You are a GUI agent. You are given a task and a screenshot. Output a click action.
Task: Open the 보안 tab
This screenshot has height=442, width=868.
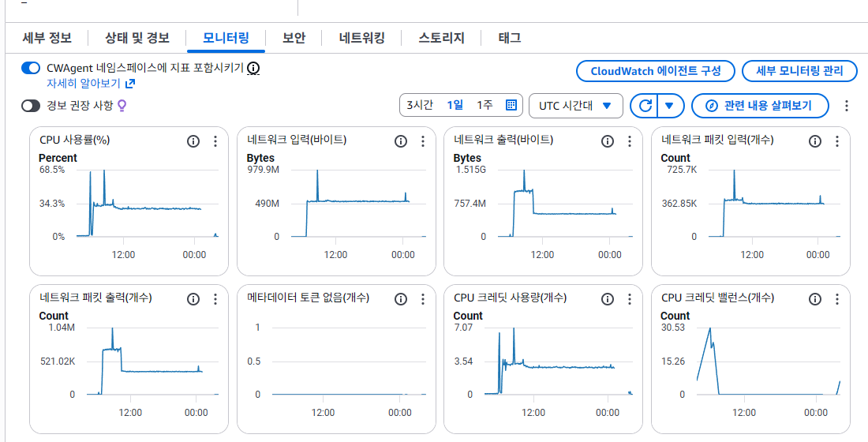294,38
